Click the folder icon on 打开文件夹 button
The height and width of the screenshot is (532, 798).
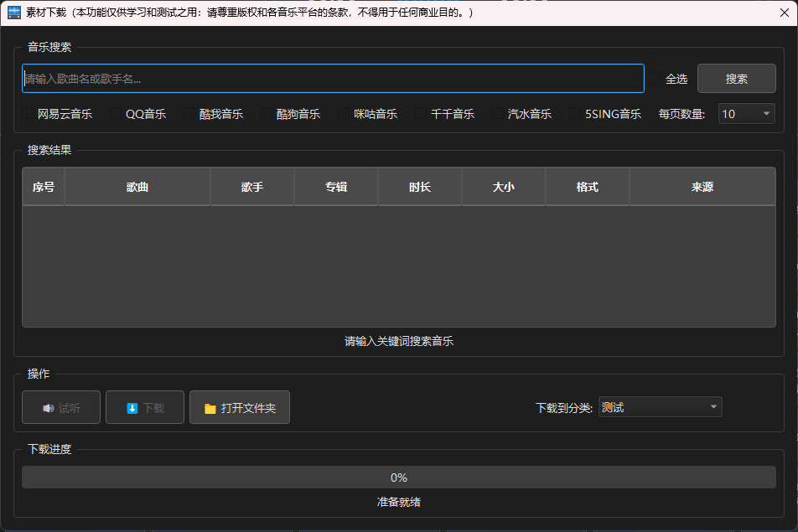[x=210, y=409]
